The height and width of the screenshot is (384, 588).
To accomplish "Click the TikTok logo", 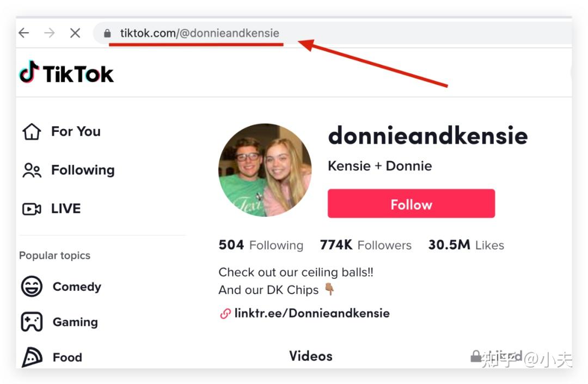I will (66, 73).
